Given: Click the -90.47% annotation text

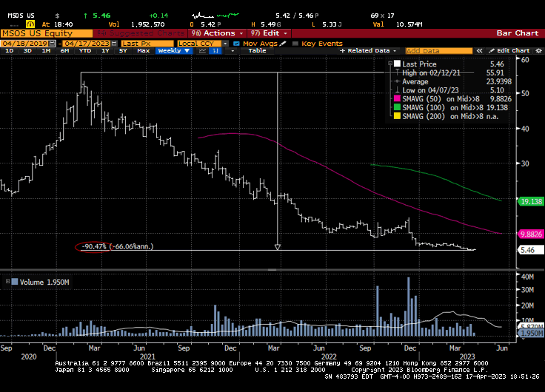Looking at the screenshot, I should tap(94, 246).
